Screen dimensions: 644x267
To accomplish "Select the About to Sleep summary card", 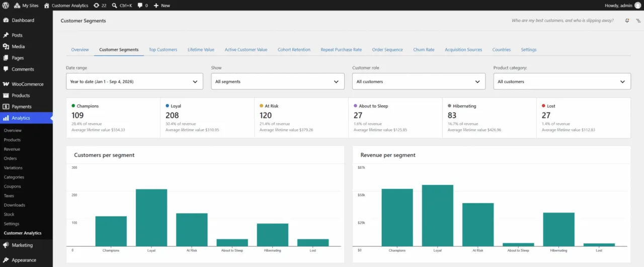I will pos(395,118).
